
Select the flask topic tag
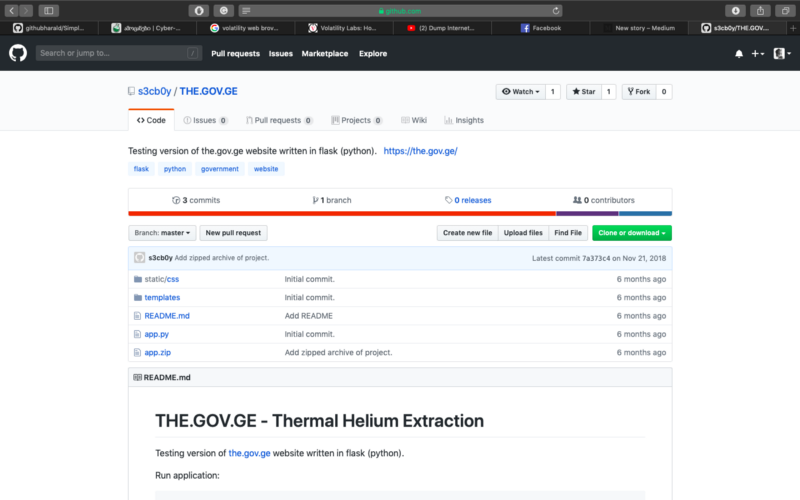(x=141, y=169)
